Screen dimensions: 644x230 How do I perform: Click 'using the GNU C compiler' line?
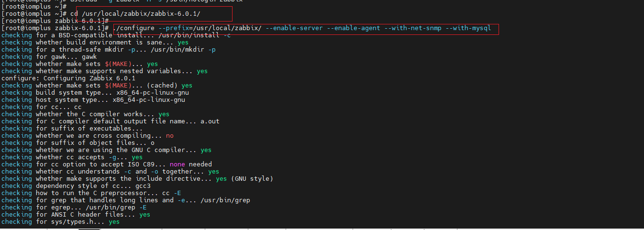coord(107,150)
